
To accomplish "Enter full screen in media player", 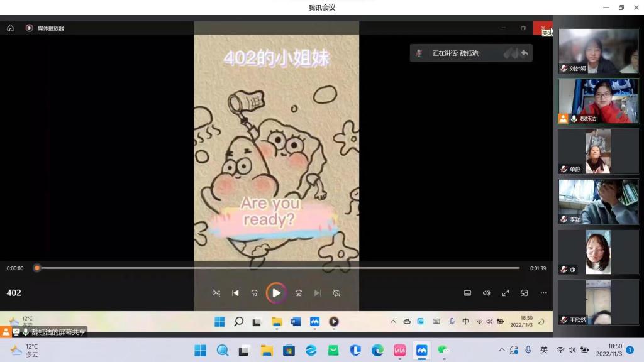I will pos(505,293).
